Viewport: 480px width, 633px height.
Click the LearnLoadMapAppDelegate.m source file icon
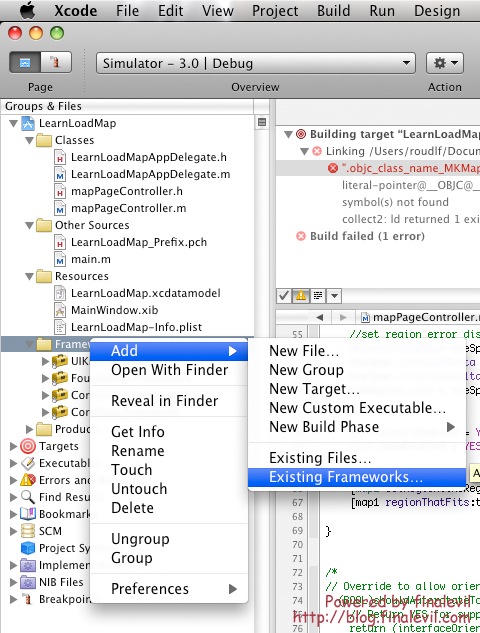[x=60, y=174]
